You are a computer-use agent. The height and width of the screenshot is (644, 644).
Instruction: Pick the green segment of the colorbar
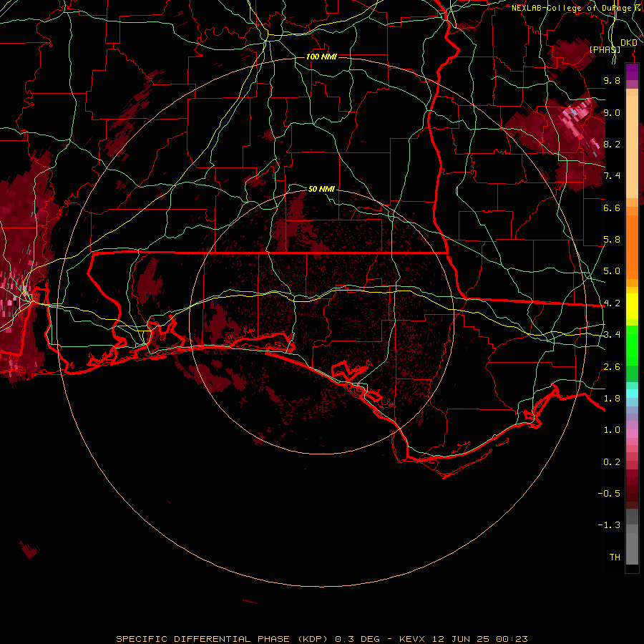(x=632, y=353)
